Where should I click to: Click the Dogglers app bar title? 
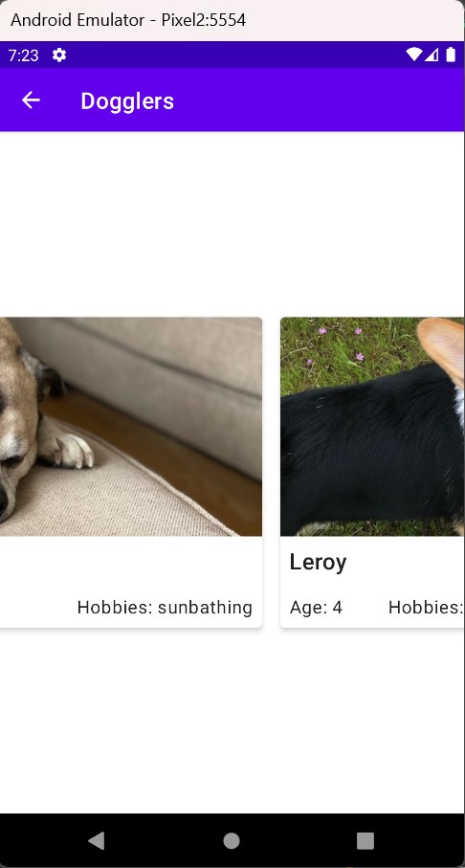click(127, 101)
